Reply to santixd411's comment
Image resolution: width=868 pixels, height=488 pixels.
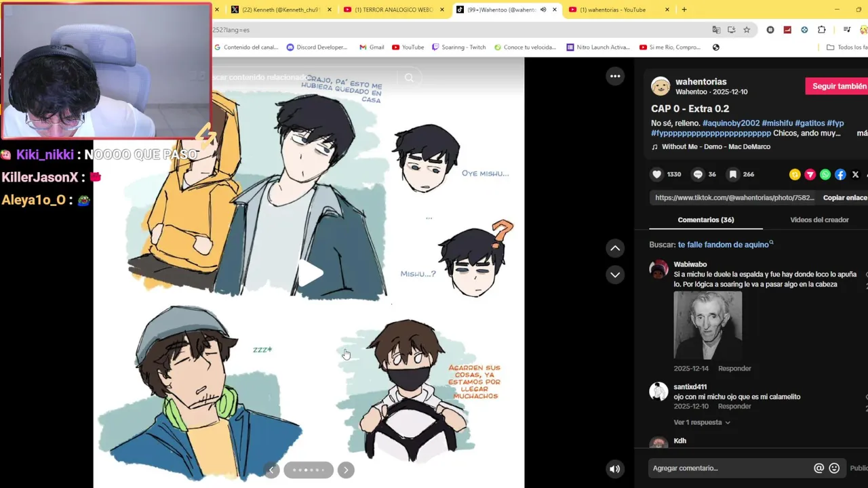(734, 407)
